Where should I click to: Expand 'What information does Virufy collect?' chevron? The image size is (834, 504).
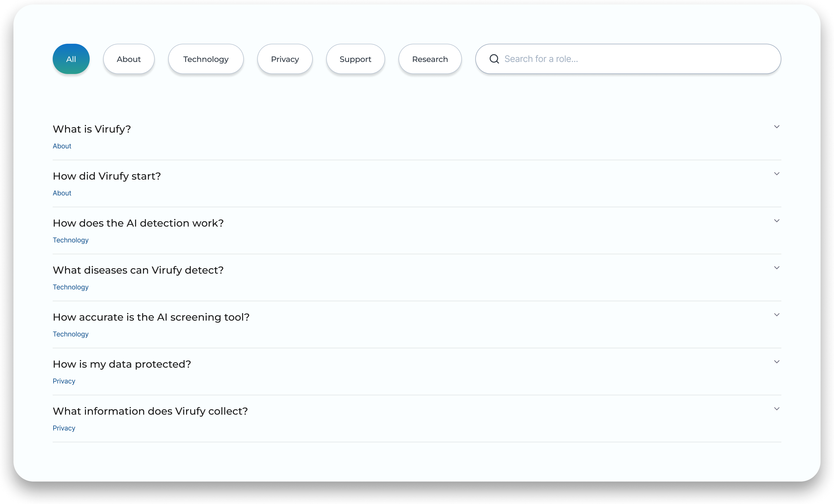[777, 409]
